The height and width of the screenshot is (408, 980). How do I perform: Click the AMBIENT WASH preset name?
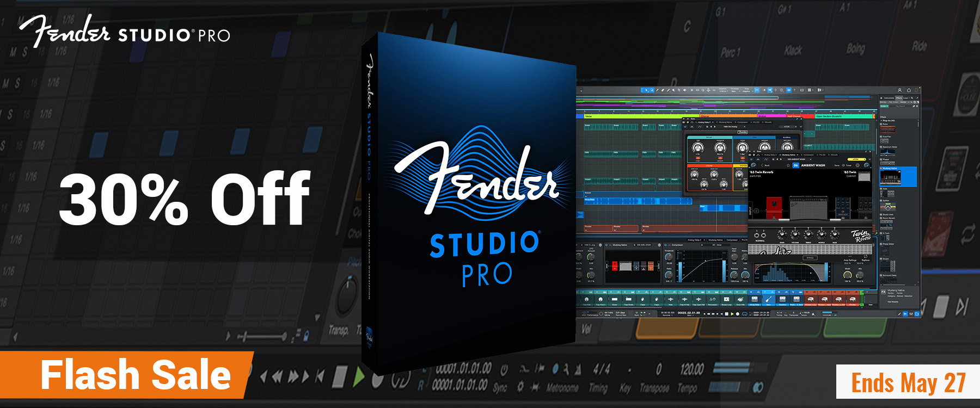(x=813, y=165)
